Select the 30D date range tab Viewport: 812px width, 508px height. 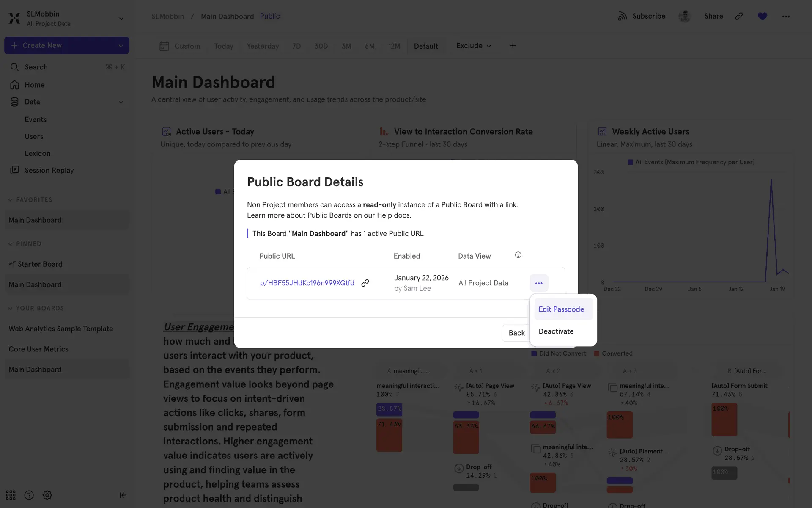tap(321, 46)
